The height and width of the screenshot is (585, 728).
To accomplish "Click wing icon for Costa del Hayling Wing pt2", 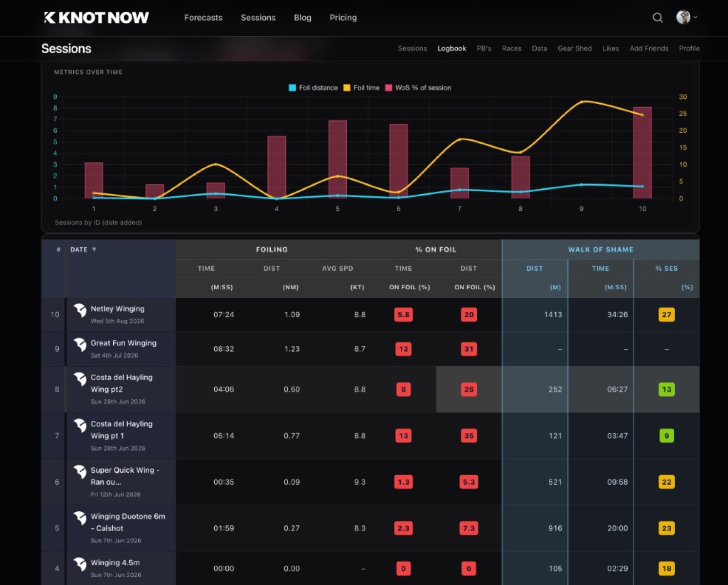I will [80, 379].
